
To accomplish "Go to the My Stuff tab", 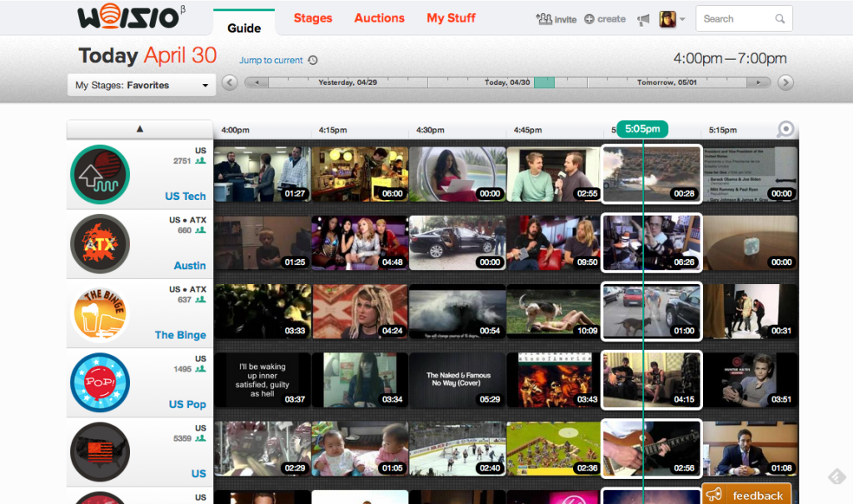I will pyautogui.click(x=451, y=18).
